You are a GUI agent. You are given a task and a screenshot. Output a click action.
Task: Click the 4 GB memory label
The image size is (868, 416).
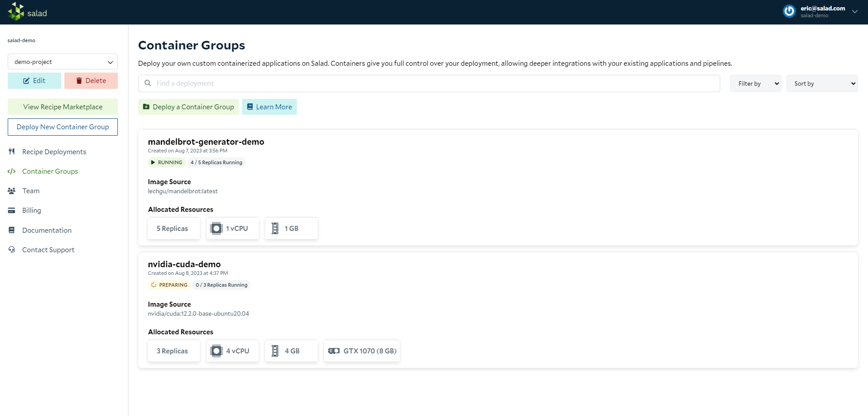292,351
